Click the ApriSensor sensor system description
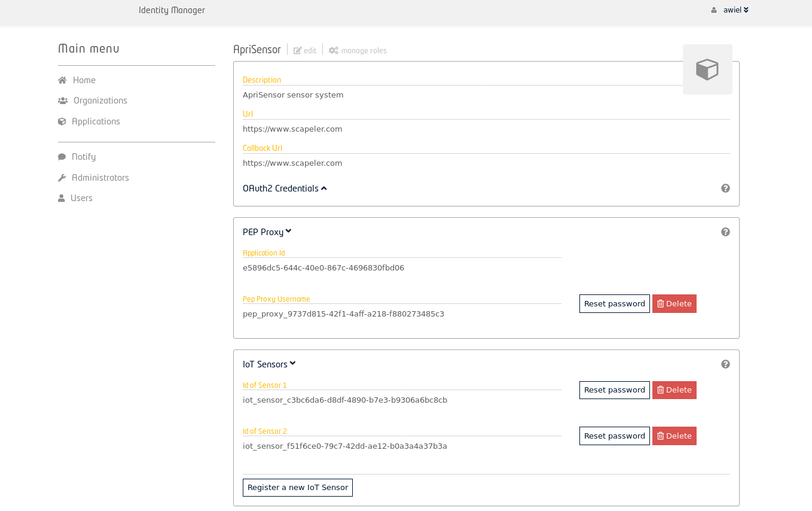The height and width of the screenshot is (511, 812). (293, 95)
